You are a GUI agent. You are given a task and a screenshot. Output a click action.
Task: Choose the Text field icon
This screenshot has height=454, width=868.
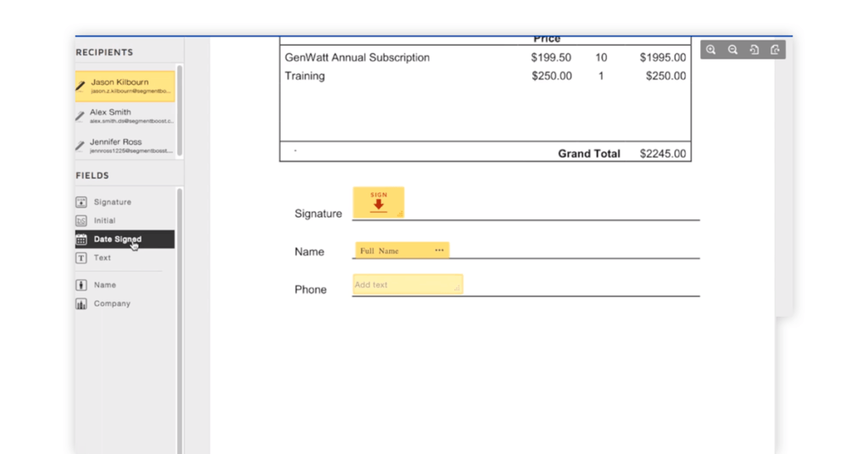coord(81,257)
